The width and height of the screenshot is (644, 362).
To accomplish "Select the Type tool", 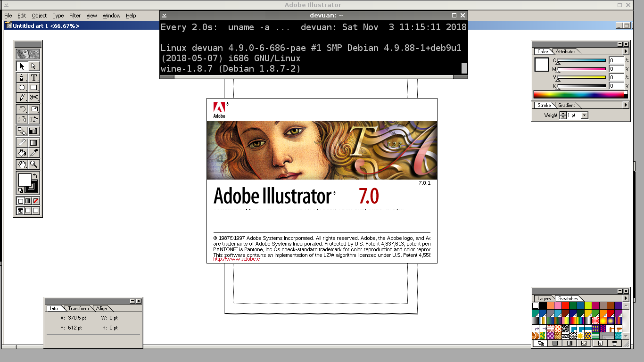I will point(34,77).
